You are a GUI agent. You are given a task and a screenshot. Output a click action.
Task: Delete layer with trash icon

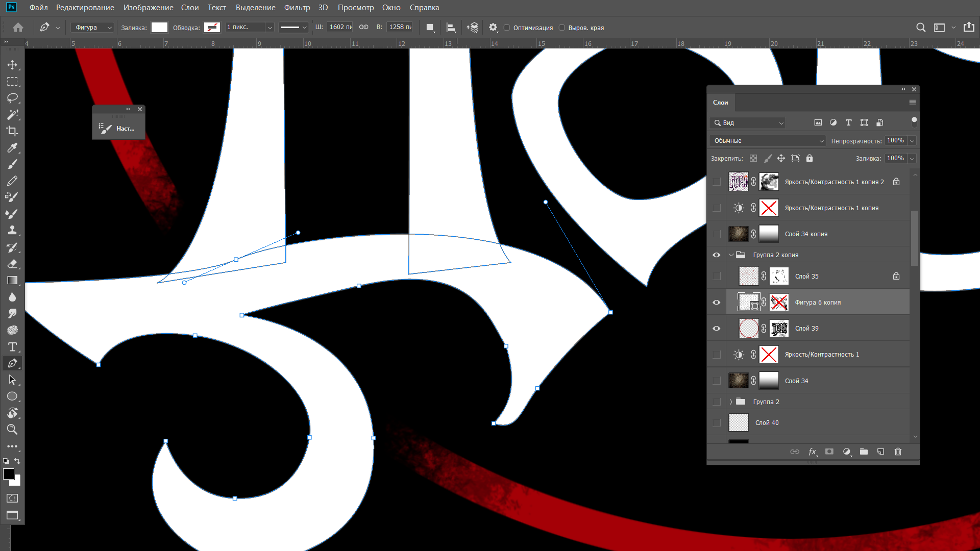[898, 452]
